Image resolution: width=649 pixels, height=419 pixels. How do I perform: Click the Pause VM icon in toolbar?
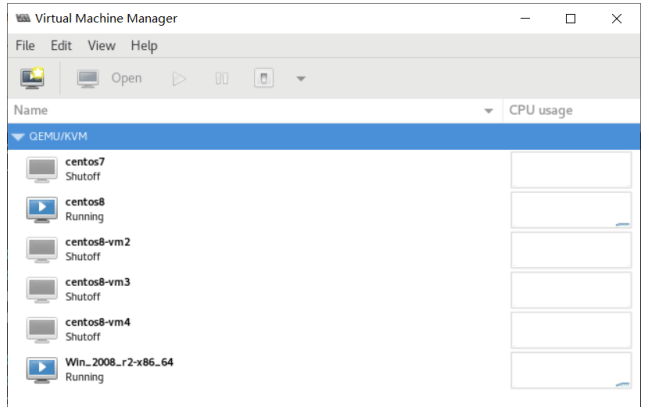[222, 78]
